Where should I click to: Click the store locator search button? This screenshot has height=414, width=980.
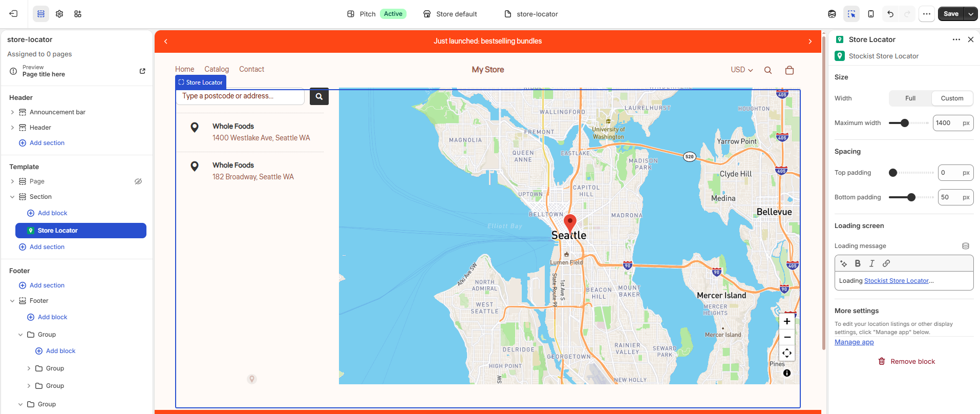click(x=319, y=96)
